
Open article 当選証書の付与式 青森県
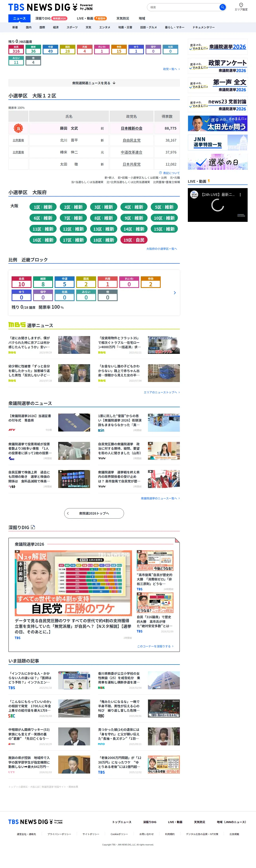click(49, 423)
